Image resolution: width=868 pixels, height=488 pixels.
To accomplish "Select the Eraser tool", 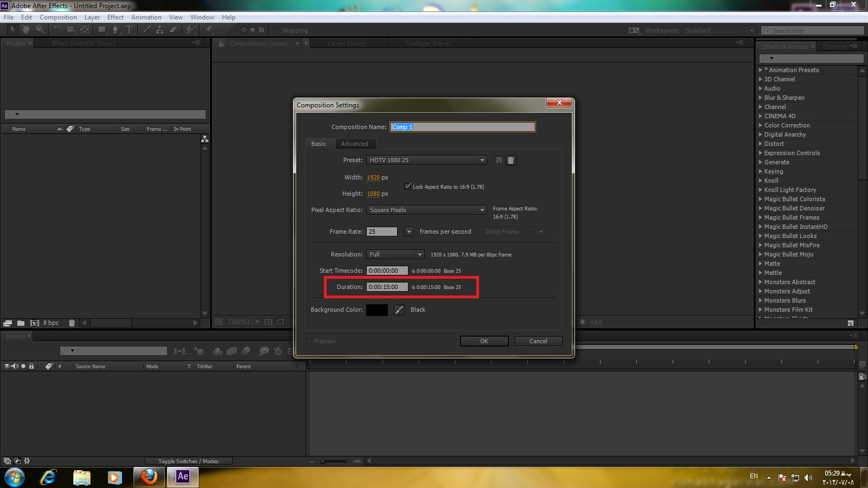I will click(x=174, y=30).
